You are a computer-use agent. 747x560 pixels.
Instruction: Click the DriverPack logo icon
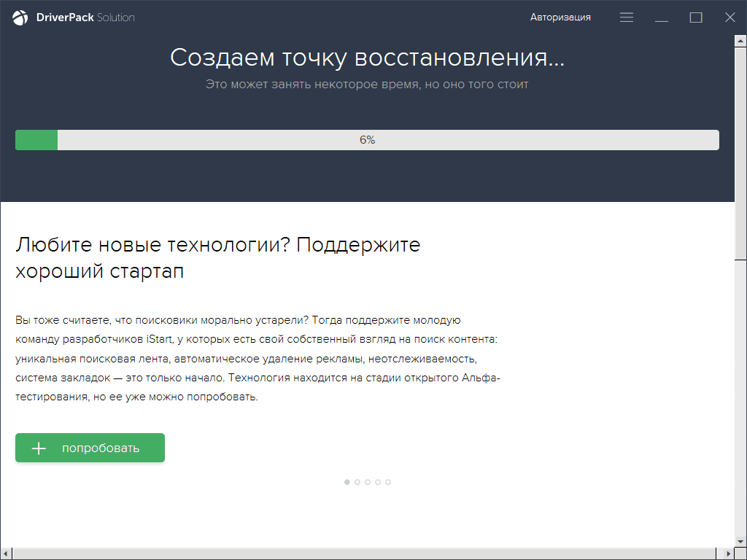pyautogui.click(x=21, y=17)
